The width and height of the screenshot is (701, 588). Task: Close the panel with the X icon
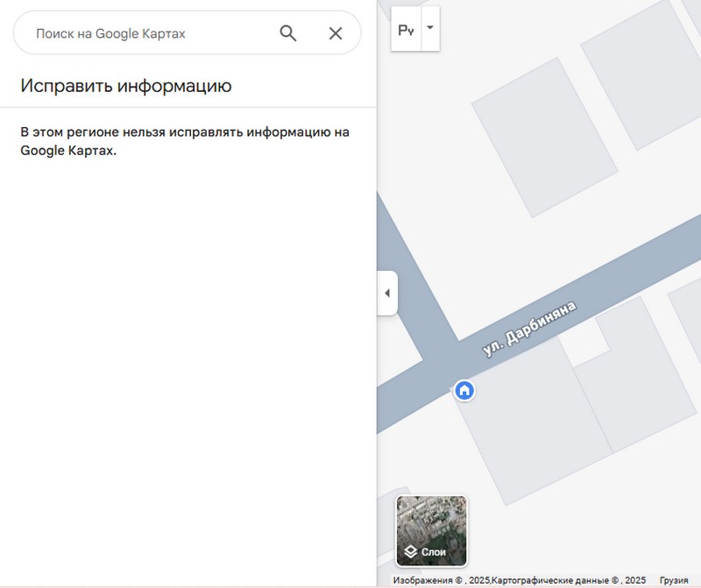tap(336, 33)
